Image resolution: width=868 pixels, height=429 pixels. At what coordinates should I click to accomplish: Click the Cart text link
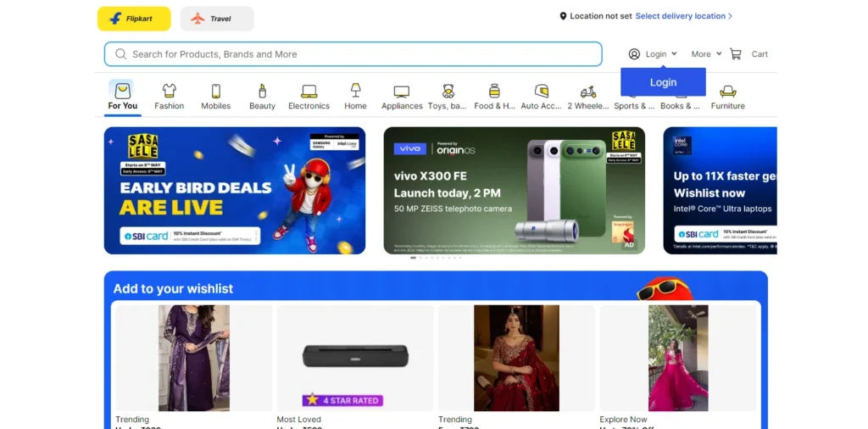click(x=759, y=54)
